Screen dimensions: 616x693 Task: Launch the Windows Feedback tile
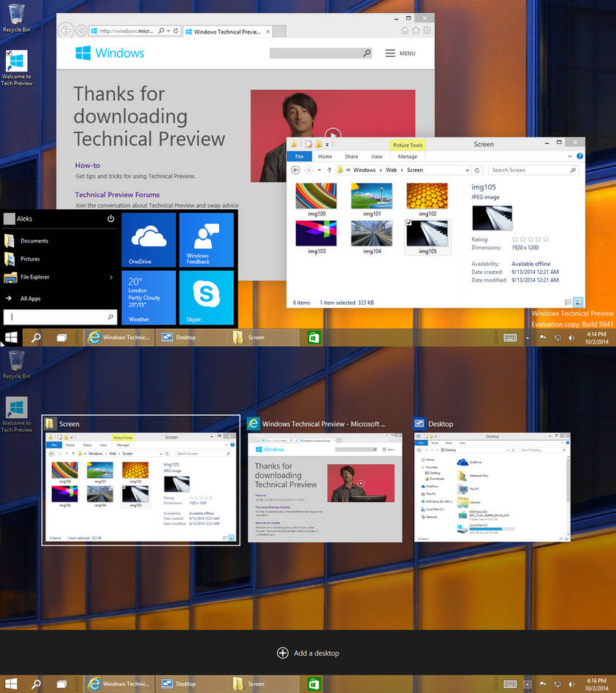(206, 239)
